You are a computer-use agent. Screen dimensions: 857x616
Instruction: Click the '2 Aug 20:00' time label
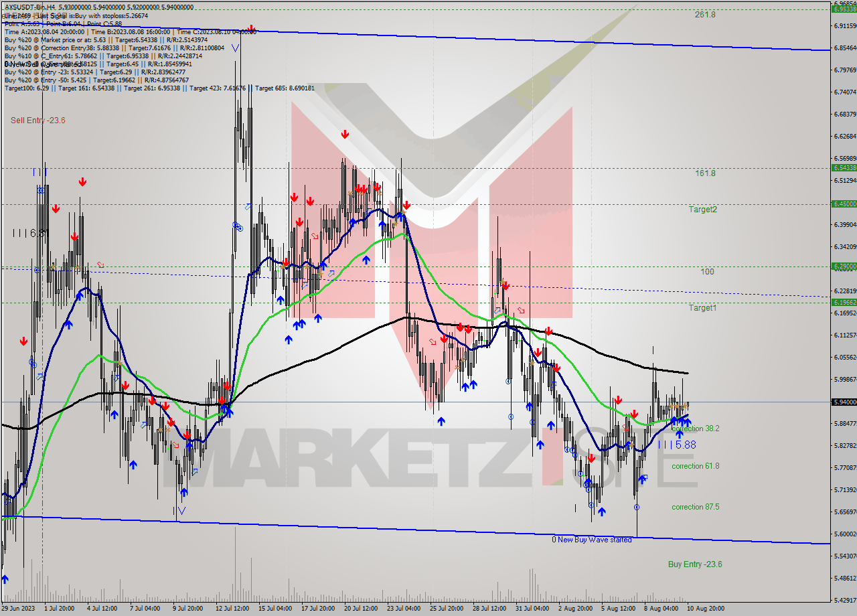pyautogui.click(x=576, y=609)
